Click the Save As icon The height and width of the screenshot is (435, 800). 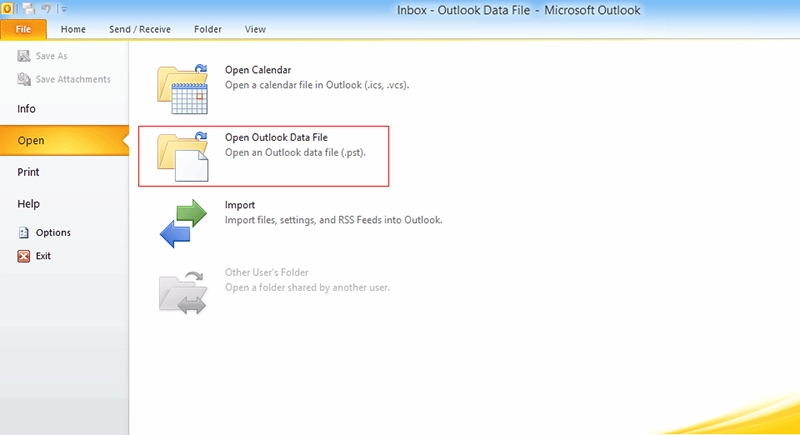click(23, 56)
